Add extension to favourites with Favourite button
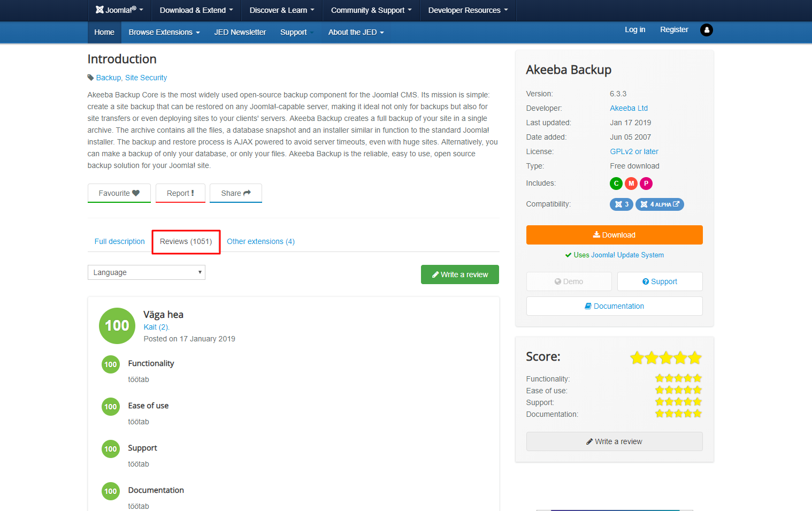The height and width of the screenshot is (511, 812). [x=119, y=193]
